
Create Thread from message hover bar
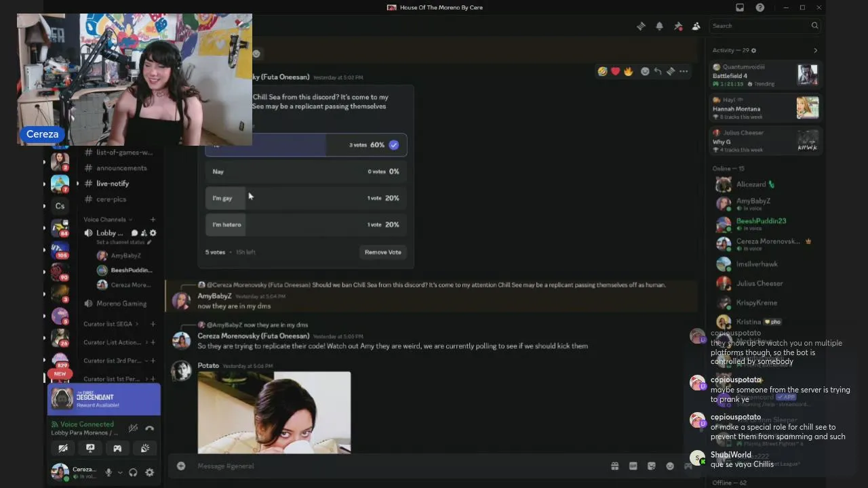tap(671, 71)
